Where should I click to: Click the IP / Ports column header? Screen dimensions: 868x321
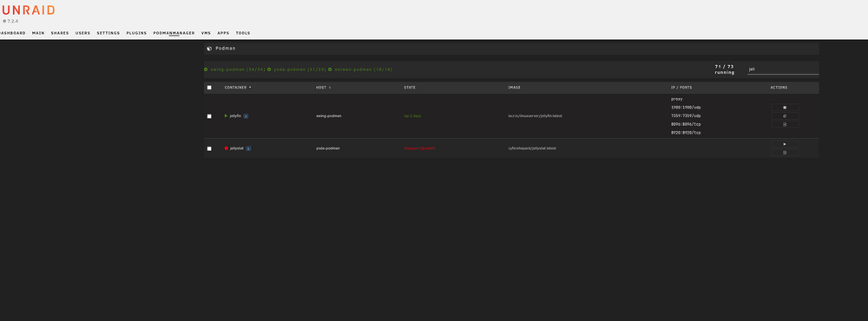point(681,88)
